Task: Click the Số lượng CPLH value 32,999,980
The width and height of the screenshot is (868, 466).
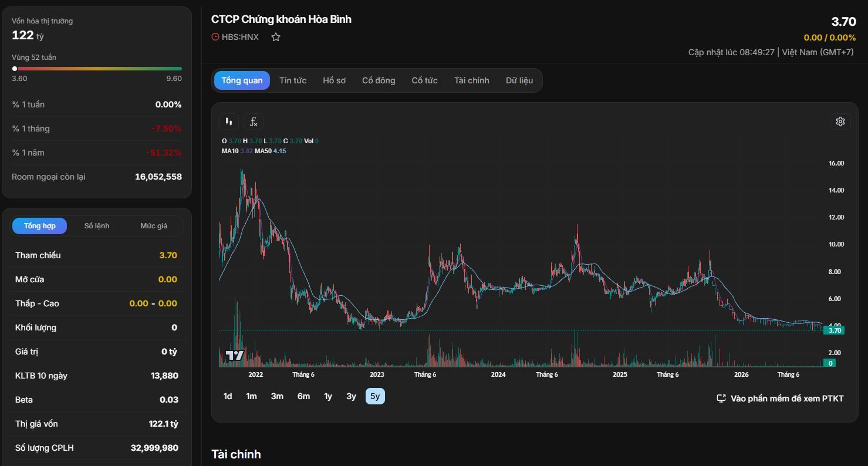Action: pyautogui.click(x=154, y=448)
